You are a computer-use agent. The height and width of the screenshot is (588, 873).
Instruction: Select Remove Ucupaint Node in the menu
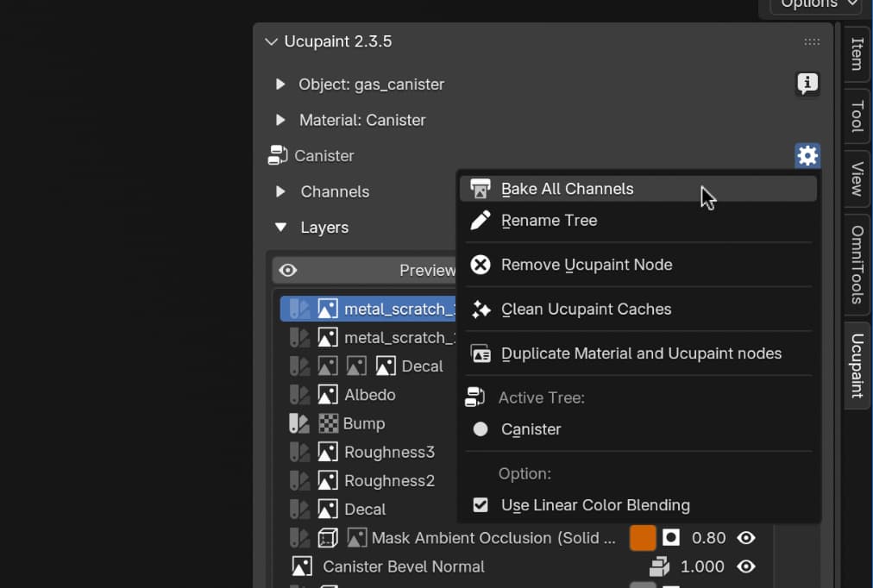(638, 265)
